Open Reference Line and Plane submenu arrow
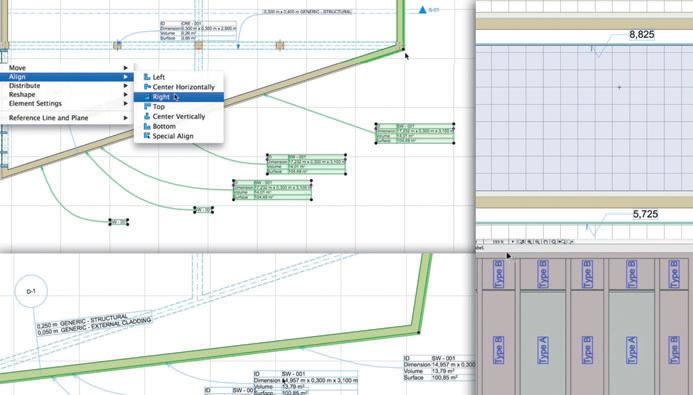 (x=126, y=118)
